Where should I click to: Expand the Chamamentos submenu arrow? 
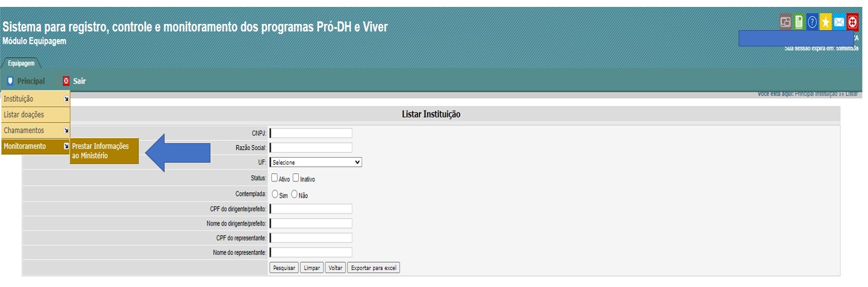[x=66, y=131]
